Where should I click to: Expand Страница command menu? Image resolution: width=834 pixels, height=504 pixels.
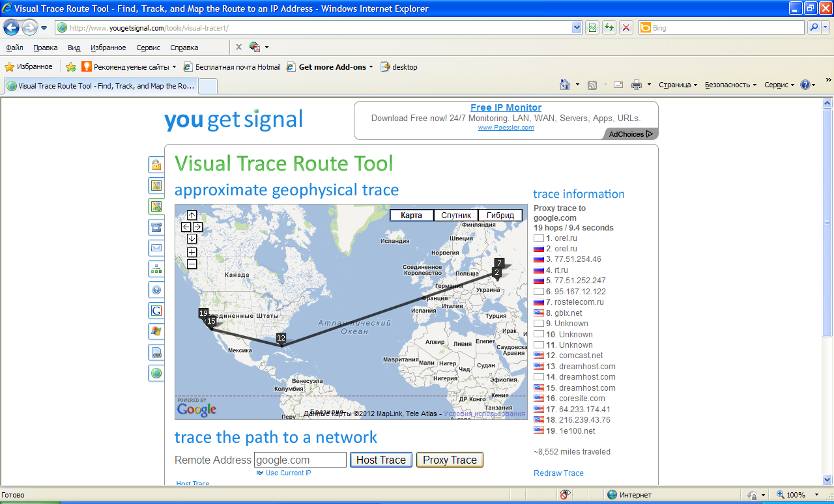pyautogui.click(x=678, y=85)
